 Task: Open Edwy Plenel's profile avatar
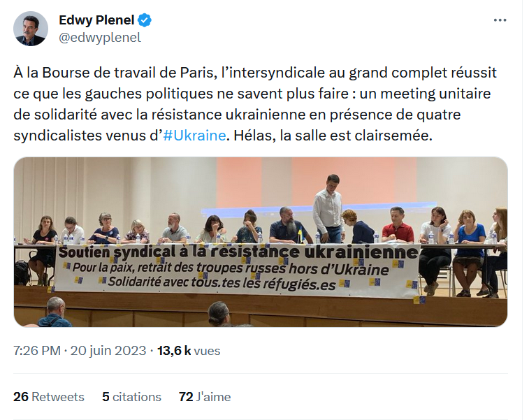coord(31,29)
